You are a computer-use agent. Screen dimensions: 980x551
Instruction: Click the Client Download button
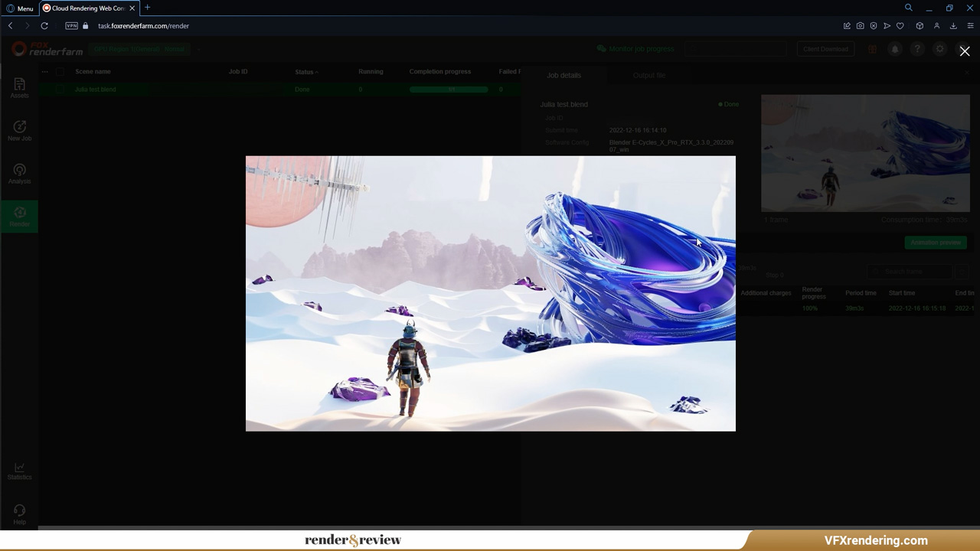(x=825, y=49)
